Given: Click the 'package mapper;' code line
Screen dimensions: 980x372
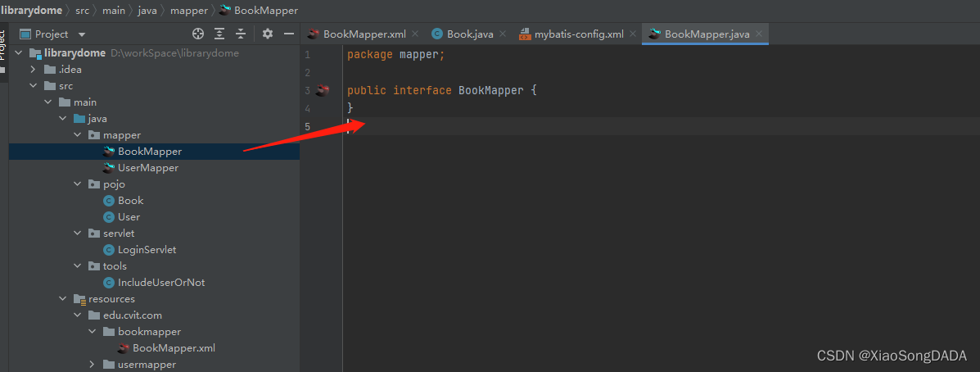Looking at the screenshot, I should pyautogui.click(x=395, y=54).
